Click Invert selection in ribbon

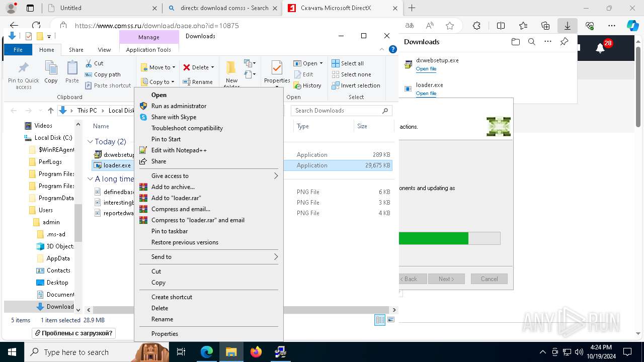pyautogui.click(x=356, y=85)
